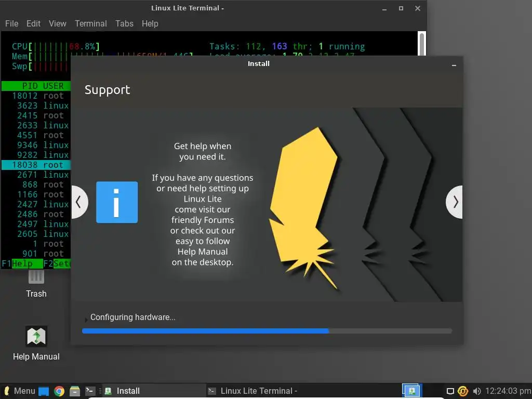Expand the installer details disclosure triangle
The image size is (532, 399).
(x=86, y=320)
